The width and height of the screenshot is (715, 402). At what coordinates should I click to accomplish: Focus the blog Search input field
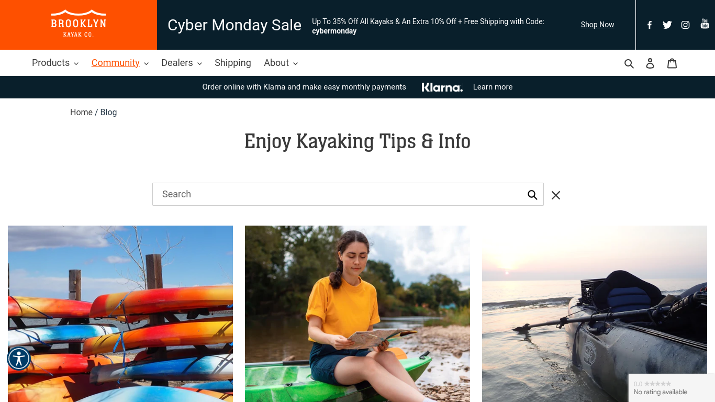pos(338,194)
